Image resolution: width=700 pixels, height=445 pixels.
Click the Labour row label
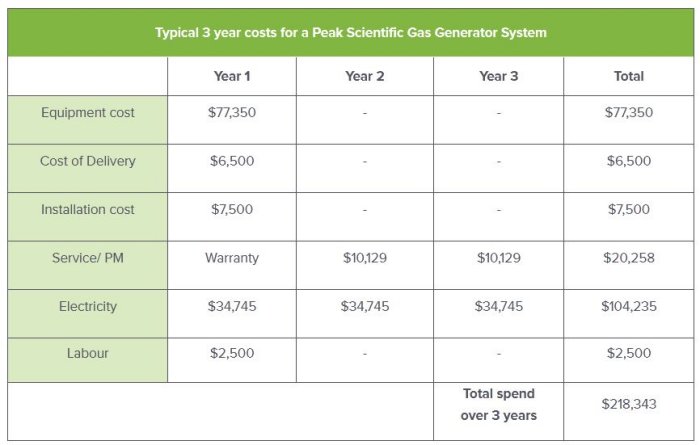tap(88, 354)
